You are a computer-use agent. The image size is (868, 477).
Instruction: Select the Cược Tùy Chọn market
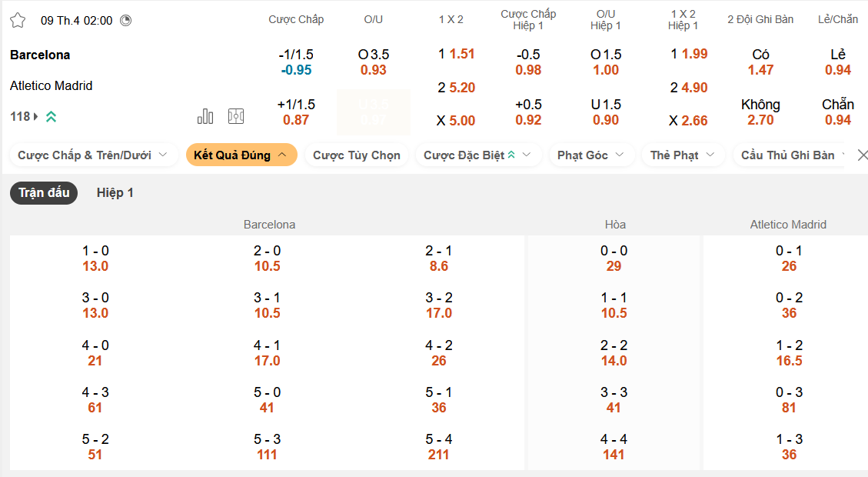pos(357,155)
